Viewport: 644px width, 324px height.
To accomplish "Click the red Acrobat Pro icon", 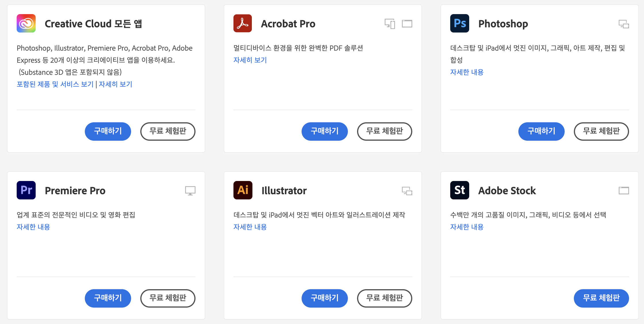I will coord(243,23).
